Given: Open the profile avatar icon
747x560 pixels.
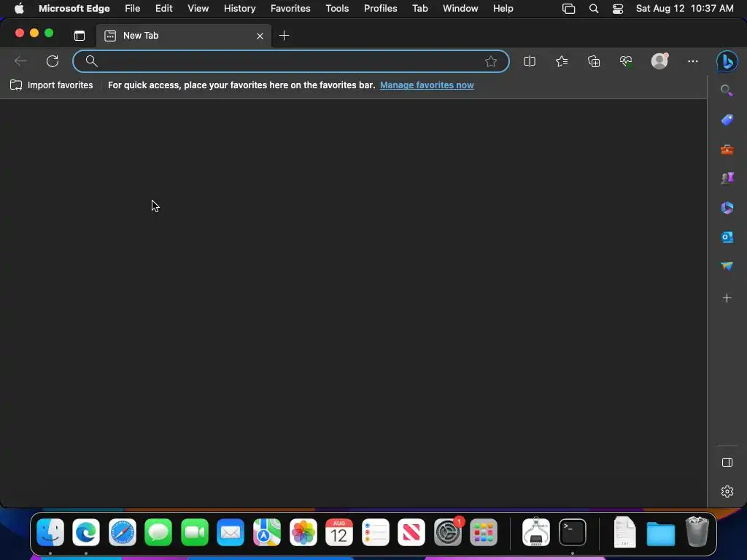Looking at the screenshot, I should click(x=659, y=61).
